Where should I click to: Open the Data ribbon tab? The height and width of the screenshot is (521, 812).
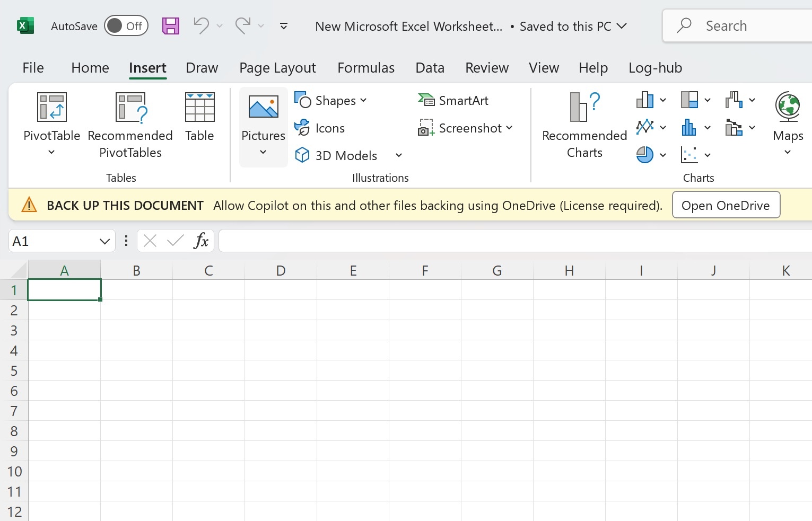click(x=430, y=68)
